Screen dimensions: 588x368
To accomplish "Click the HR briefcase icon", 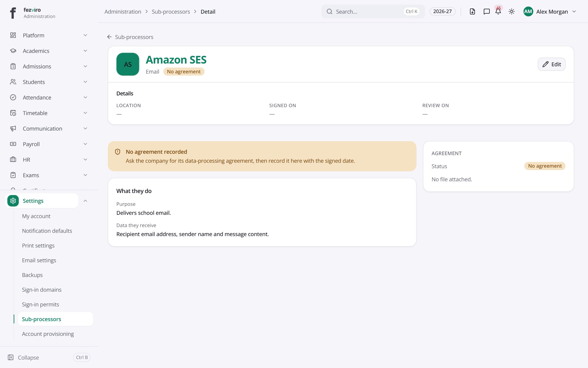I will click(x=13, y=159).
